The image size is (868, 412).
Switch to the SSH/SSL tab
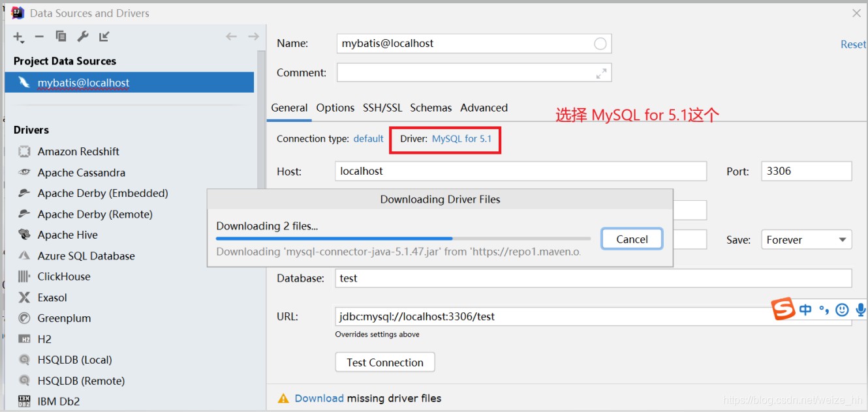tap(382, 108)
